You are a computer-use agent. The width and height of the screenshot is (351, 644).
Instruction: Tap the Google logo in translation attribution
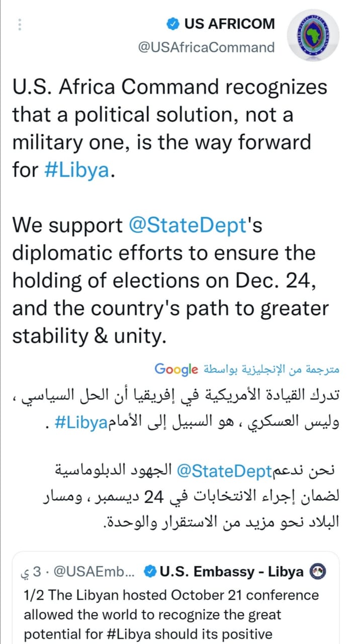click(176, 369)
